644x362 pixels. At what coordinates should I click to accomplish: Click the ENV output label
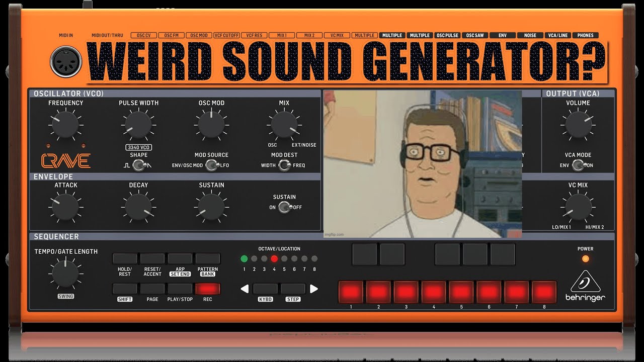click(503, 36)
